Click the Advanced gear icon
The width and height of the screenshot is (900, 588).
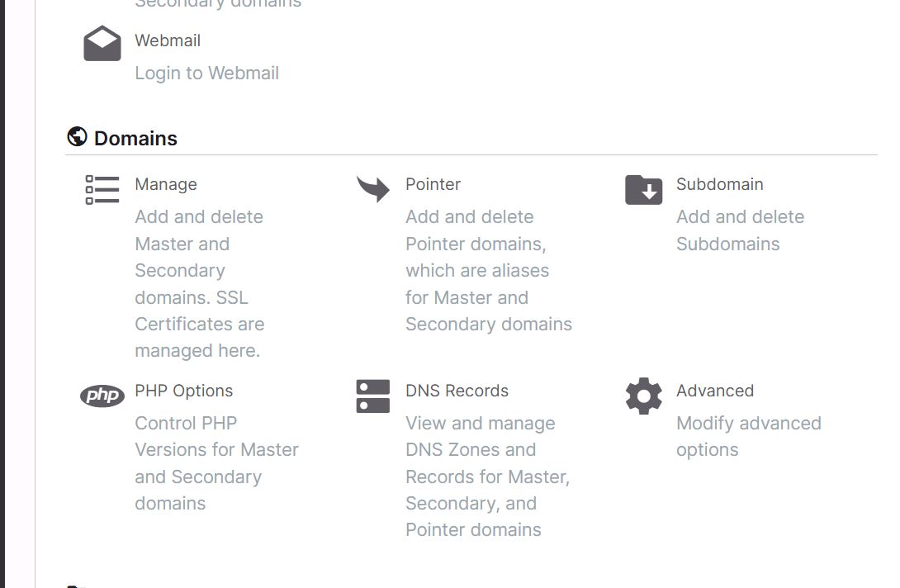pyautogui.click(x=644, y=396)
